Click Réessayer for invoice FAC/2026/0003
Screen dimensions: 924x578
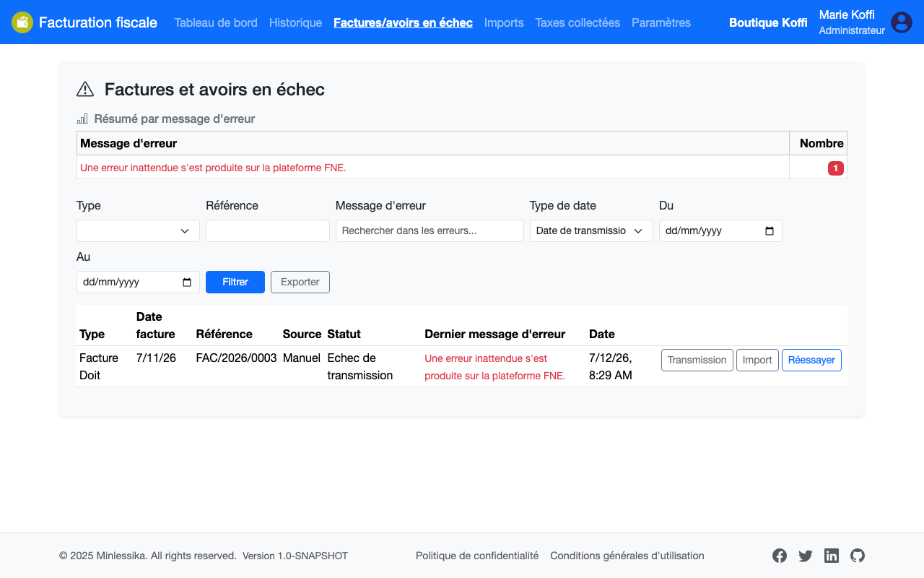[811, 360]
